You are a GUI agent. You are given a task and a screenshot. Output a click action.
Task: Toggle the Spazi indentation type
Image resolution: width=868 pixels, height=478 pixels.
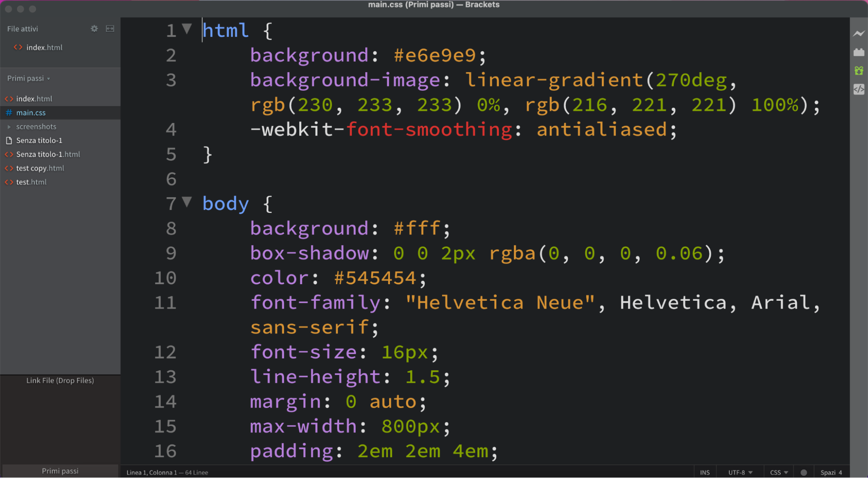[x=828, y=472]
